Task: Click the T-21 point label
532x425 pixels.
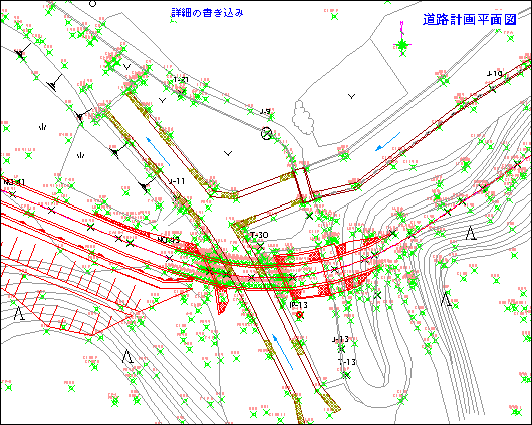Action: coord(181,80)
